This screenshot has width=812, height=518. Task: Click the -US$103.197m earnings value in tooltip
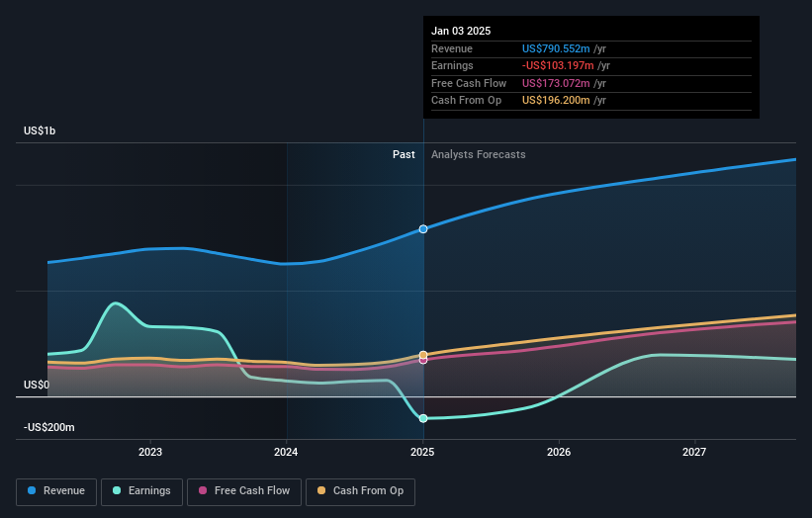click(558, 65)
